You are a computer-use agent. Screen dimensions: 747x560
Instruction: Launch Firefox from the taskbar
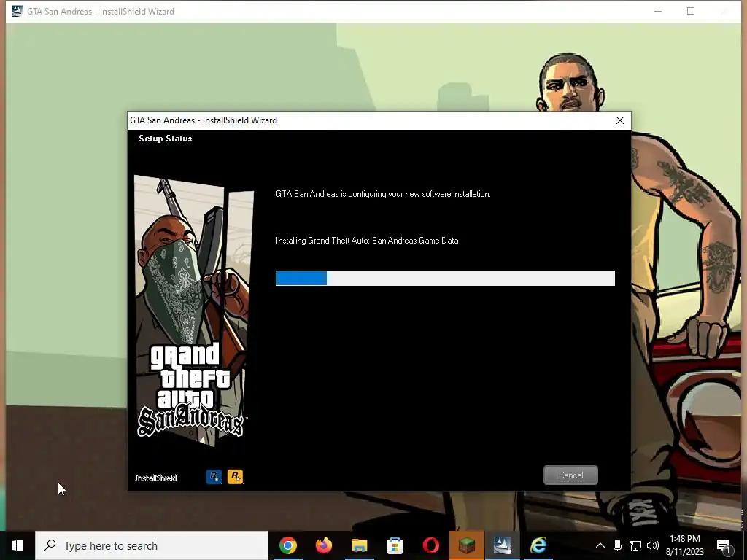(x=323, y=545)
